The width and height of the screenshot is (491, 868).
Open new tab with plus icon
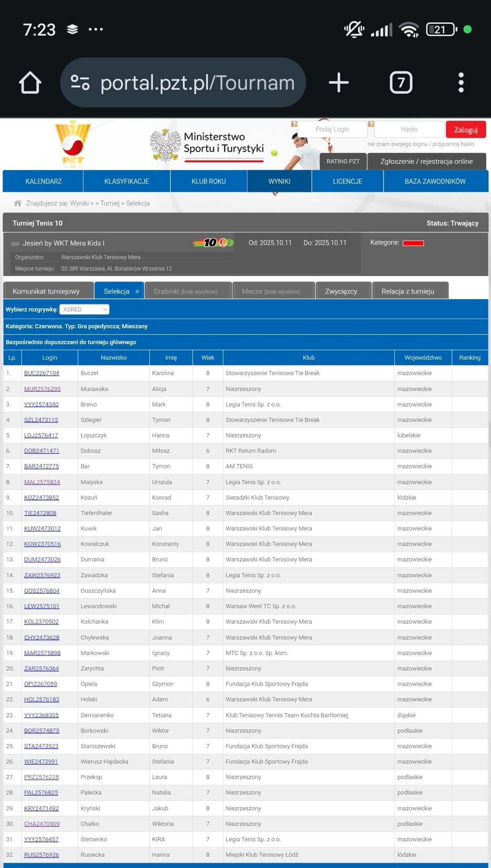[x=339, y=82]
